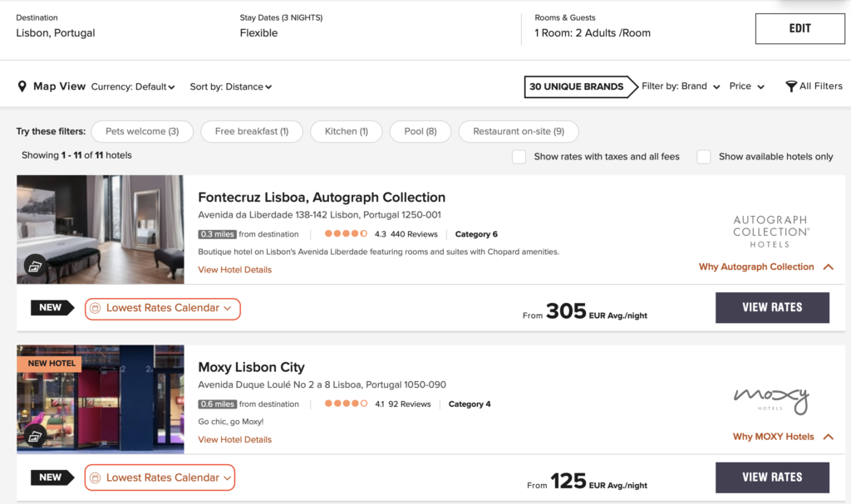Check Show available hotels only
Screen dimensions: 851x504
point(704,156)
